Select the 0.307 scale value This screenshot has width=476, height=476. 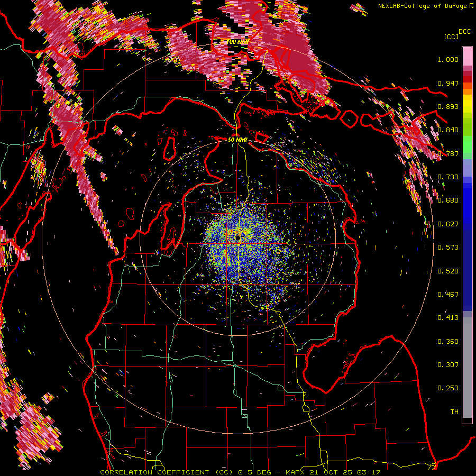click(x=448, y=365)
